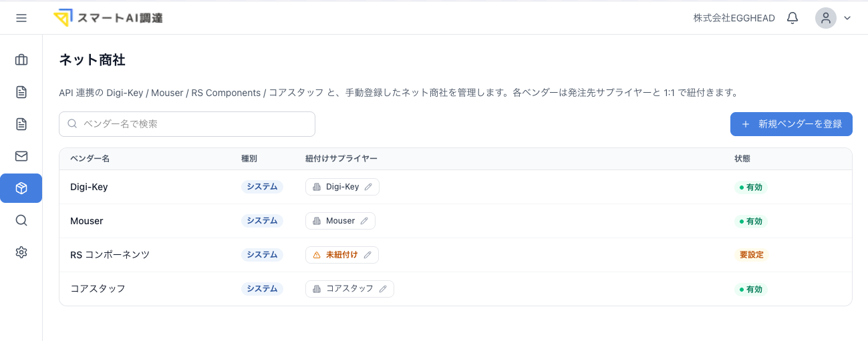Click warning triangle icon on 未紐付け chip
Screen dimensions: 868x341
point(317,255)
